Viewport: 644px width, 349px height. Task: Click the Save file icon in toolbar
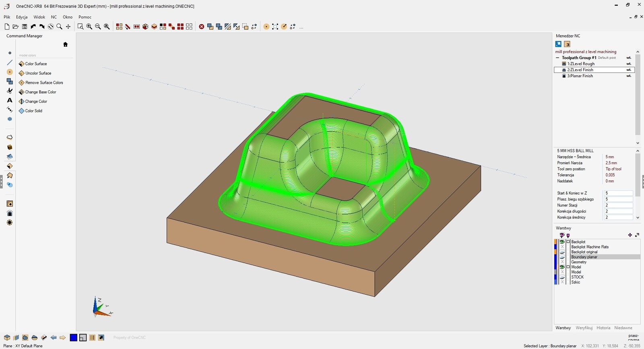point(24,27)
